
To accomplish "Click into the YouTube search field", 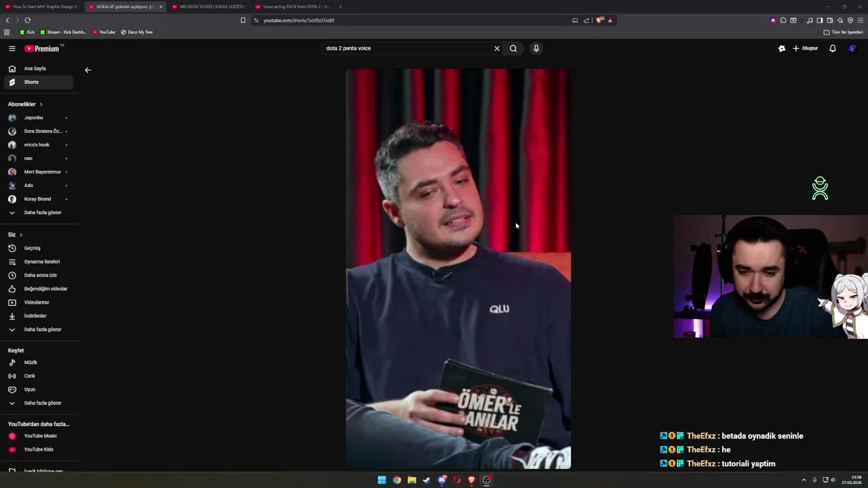I will pyautogui.click(x=407, y=48).
